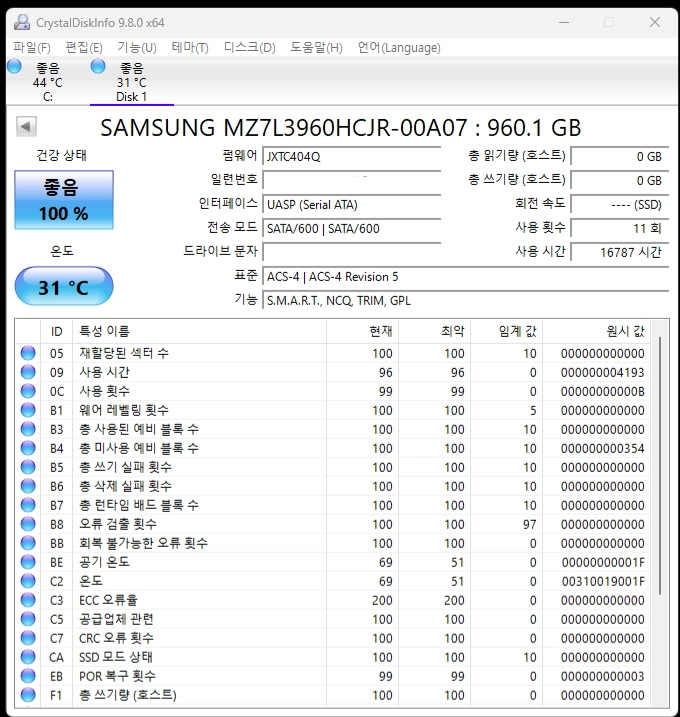Select the row 웨어 레벨링 횟수
The image size is (680, 717).
click(333, 410)
